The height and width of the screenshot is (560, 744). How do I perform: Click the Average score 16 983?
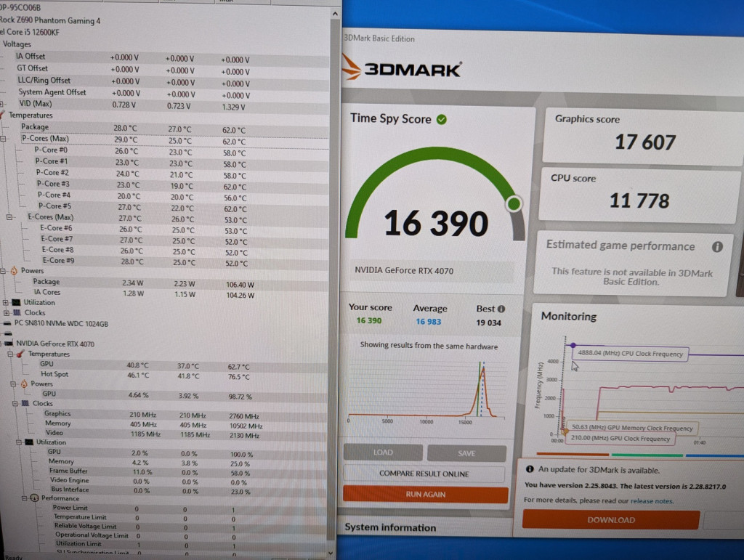coord(429,322)
